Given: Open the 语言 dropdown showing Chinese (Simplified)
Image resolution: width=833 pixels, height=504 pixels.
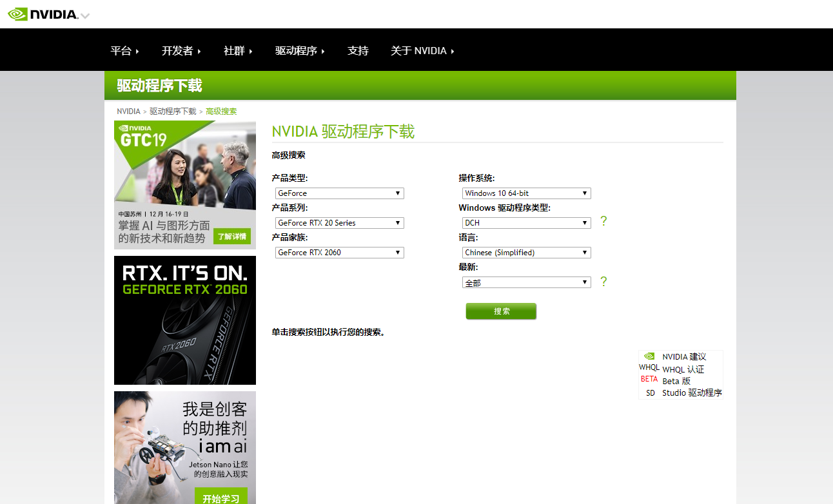Looking at the screenshot, I should click(527, 253).
